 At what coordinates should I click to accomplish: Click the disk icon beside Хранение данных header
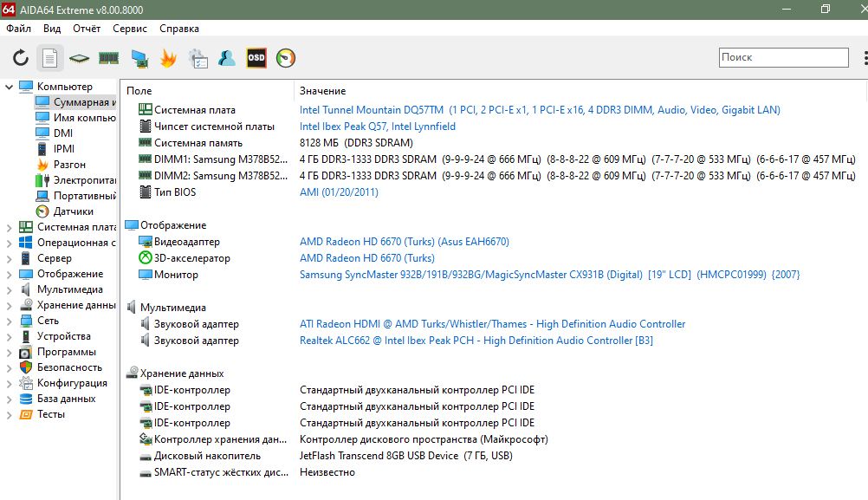132,373
